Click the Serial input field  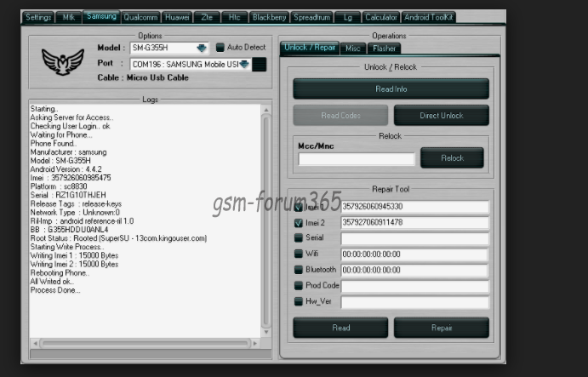tap(414, 238)
